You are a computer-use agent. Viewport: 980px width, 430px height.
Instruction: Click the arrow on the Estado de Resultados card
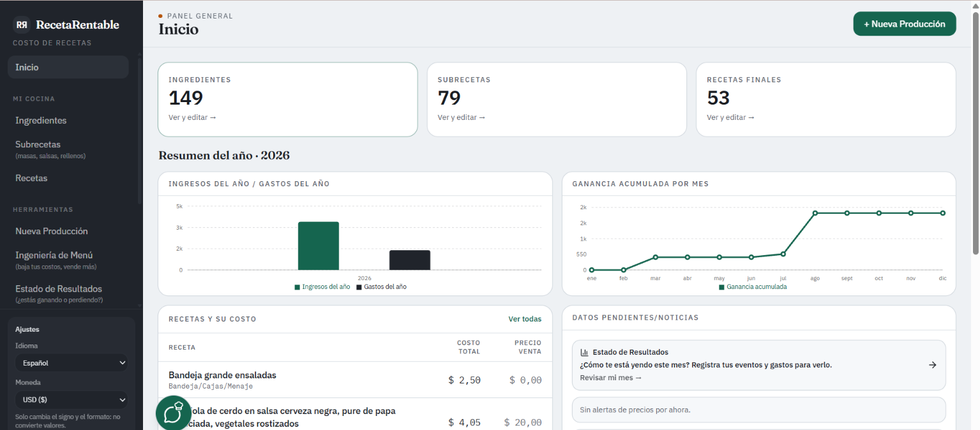932,365
